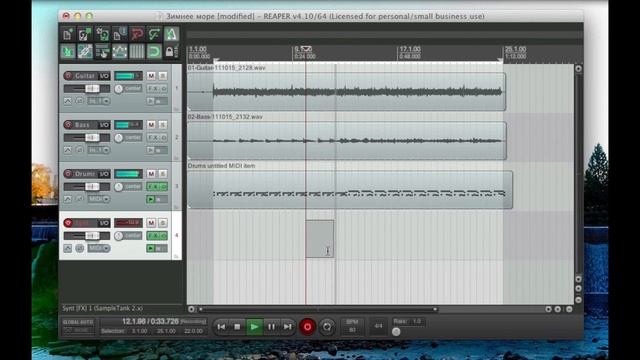The width and height of the screenshot is (640, 360).
Task: Toggle auto-crossfade toolbar icon
Action: tap(68, 52)
